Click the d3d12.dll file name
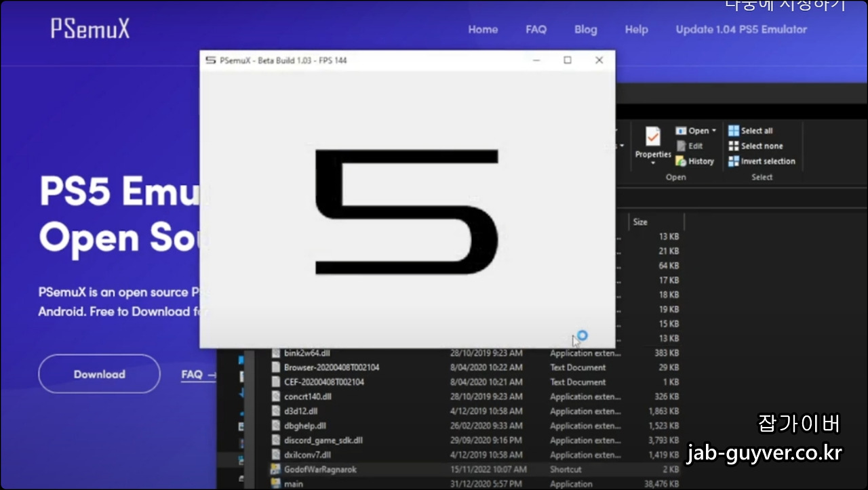 click(x=302, y=411)
